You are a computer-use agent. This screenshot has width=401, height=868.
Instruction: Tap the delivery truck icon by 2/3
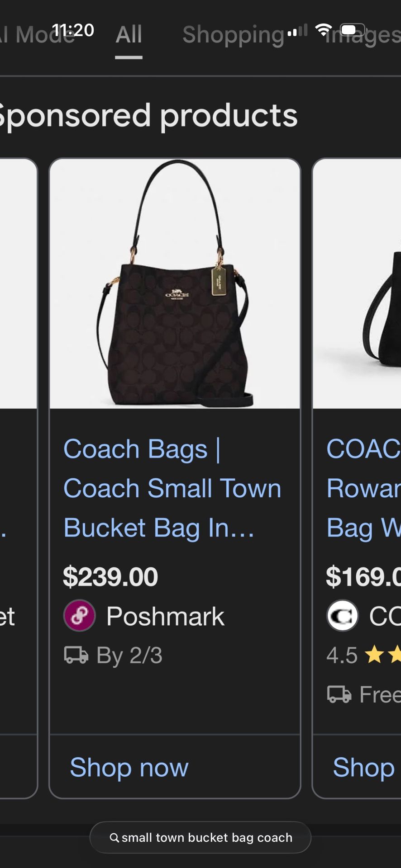(76, 655)
